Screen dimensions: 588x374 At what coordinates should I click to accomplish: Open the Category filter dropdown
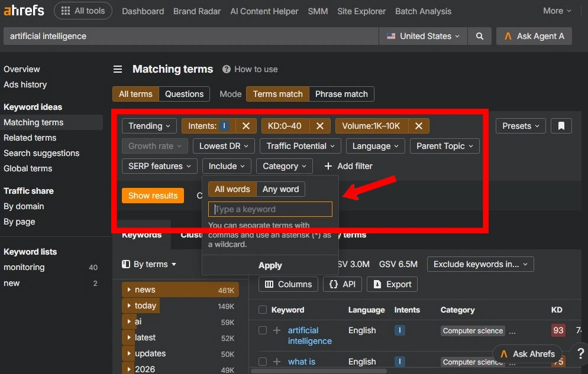point(285,166)
